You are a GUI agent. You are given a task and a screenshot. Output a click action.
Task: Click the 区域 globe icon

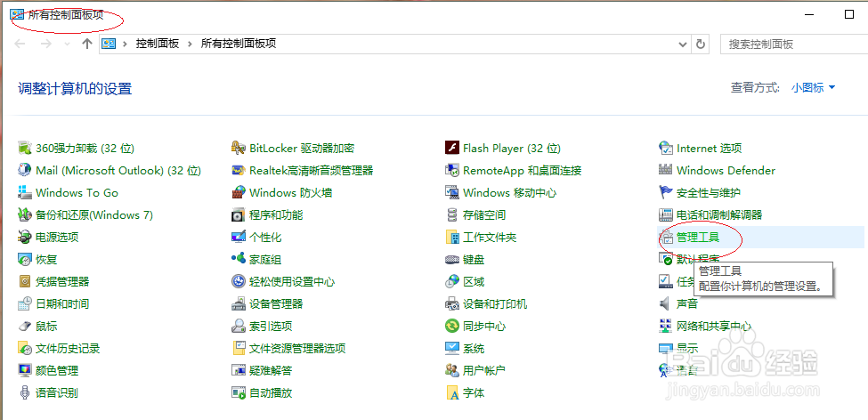pyautogui.click(x=452, y=282)
